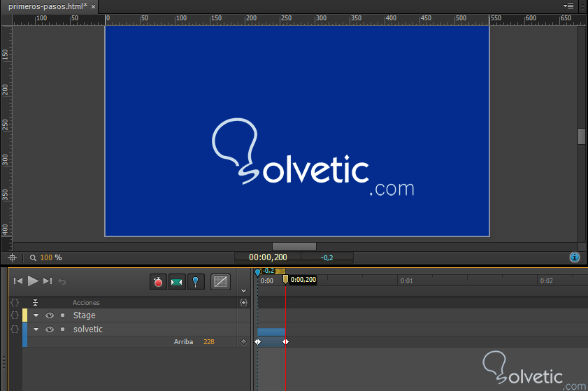Add keyframe diamond for Arriba property
Screen dimensions: 588x391
pos(244,342)
